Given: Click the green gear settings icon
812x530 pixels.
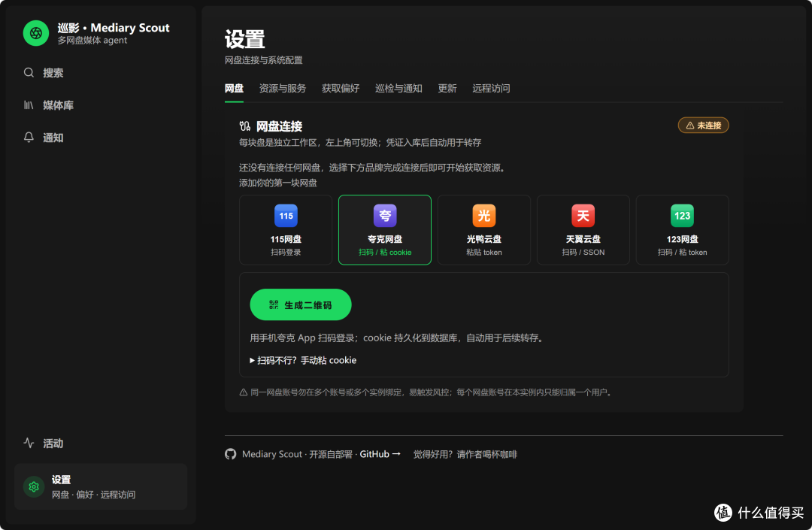Looking at the screenshot, I should click(34, 486).
